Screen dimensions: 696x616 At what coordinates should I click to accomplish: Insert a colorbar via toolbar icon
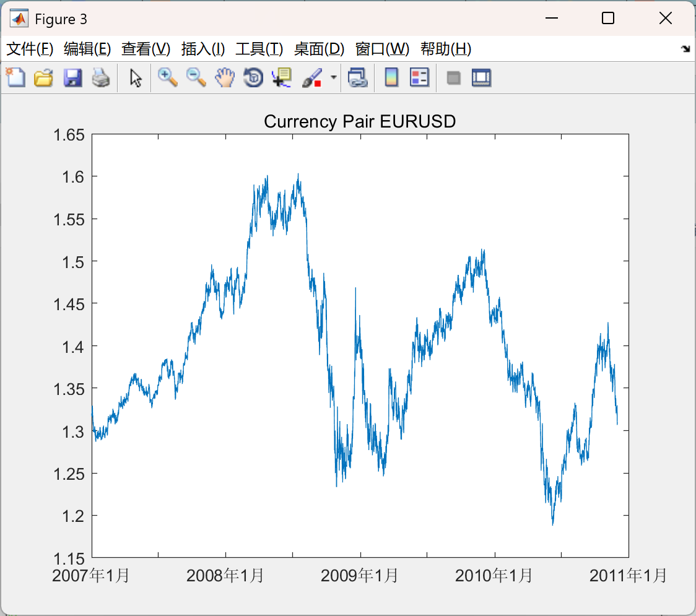(391, 77)
